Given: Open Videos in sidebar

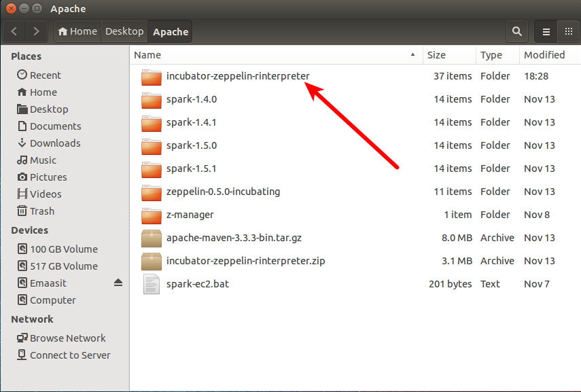Looking at the screenshot, I should coord(39,194).
